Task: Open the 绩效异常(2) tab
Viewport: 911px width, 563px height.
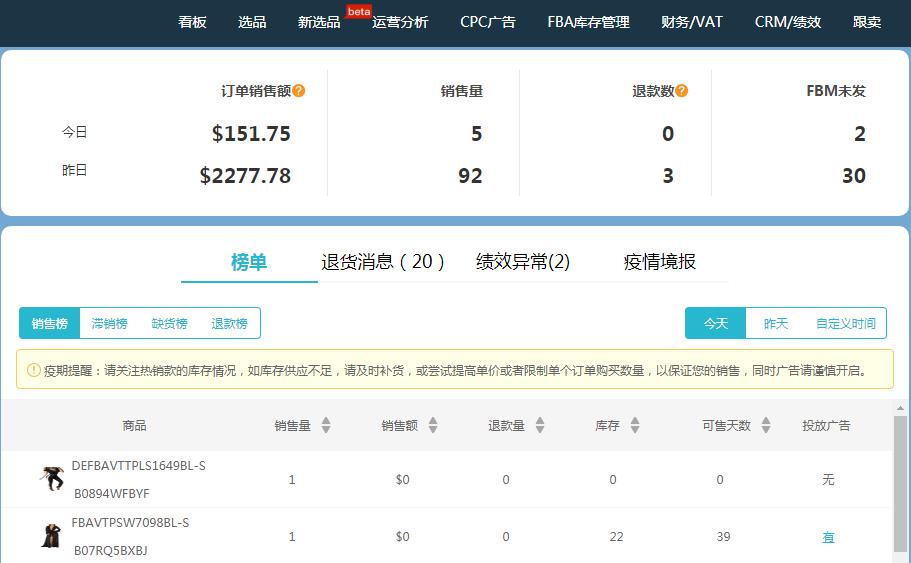Action: (x=523, y=262)
